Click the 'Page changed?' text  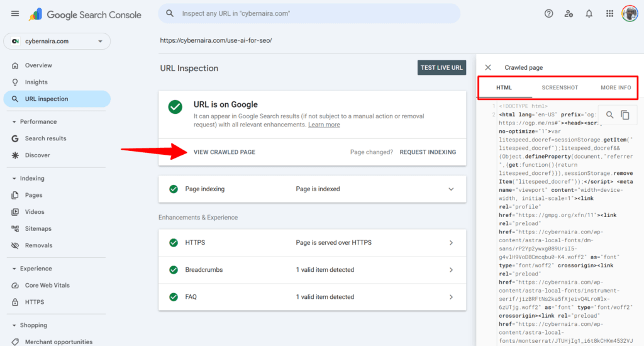coord(371,152)
